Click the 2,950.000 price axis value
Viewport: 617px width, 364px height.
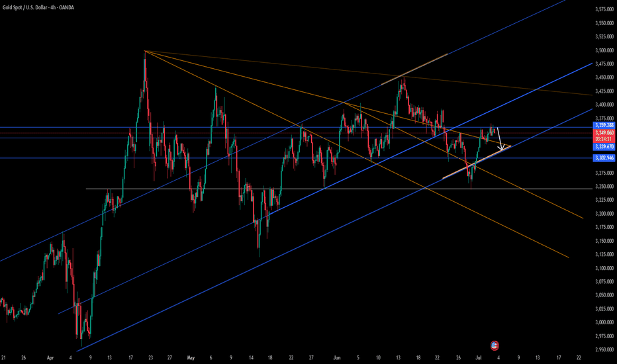point(604,349)
